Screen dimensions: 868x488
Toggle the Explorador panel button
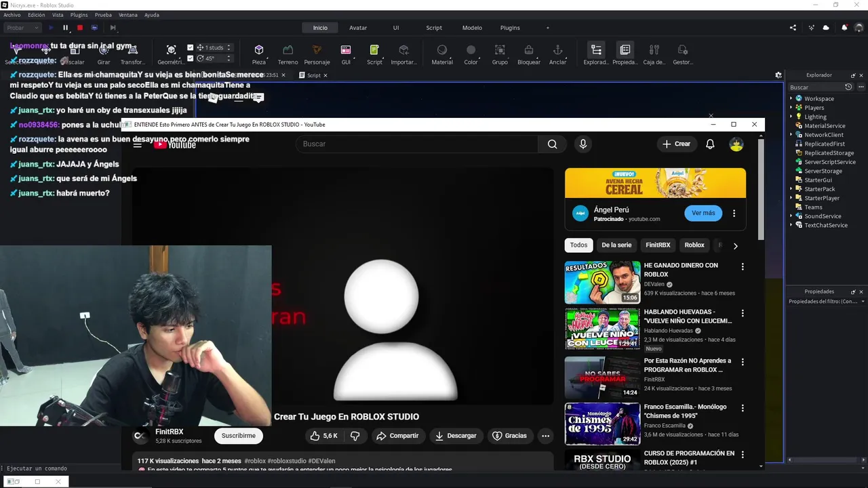point(596,54)
